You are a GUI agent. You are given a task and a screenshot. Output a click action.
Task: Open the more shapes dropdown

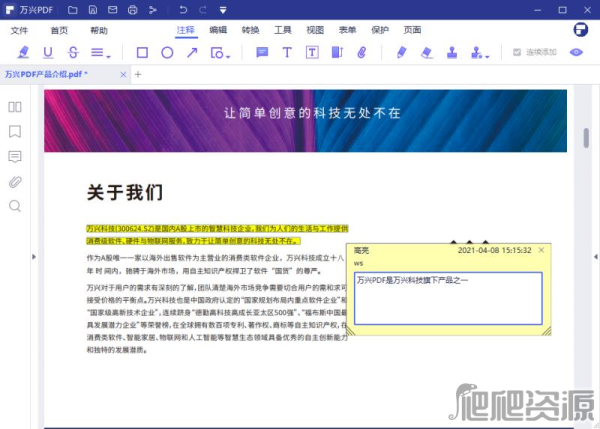click(220, 53)
